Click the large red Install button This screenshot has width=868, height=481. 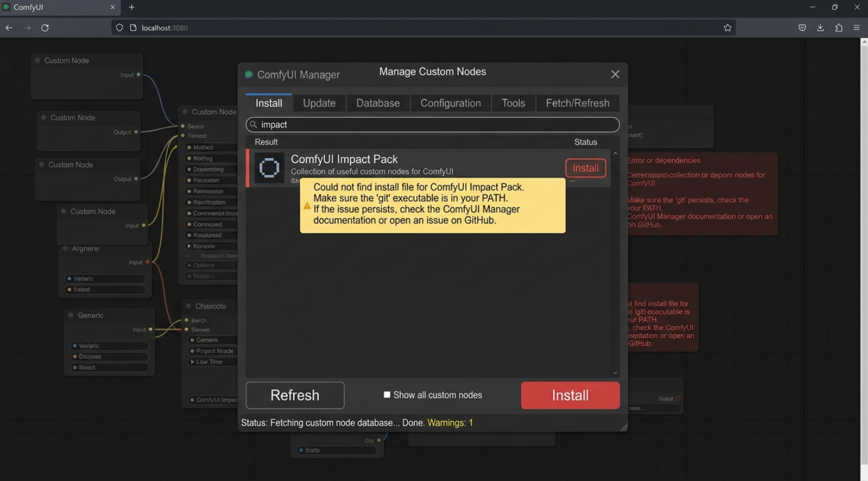pos(570,395)
